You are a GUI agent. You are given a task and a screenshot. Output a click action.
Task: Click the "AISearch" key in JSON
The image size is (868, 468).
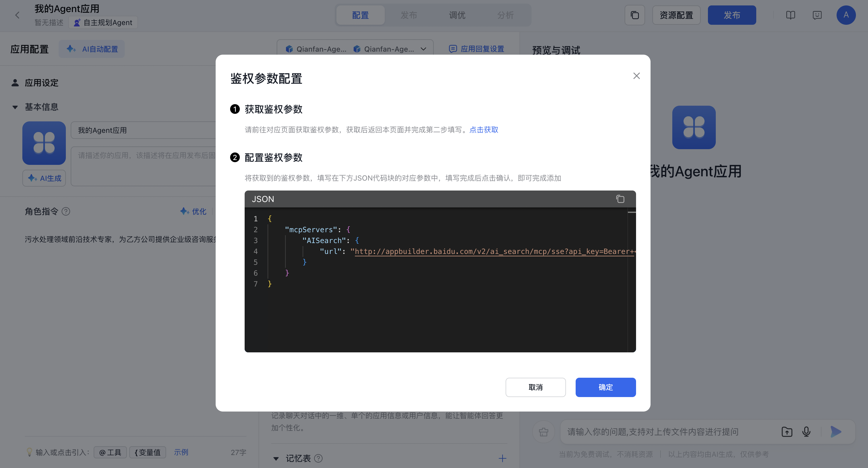pos(324,241)
